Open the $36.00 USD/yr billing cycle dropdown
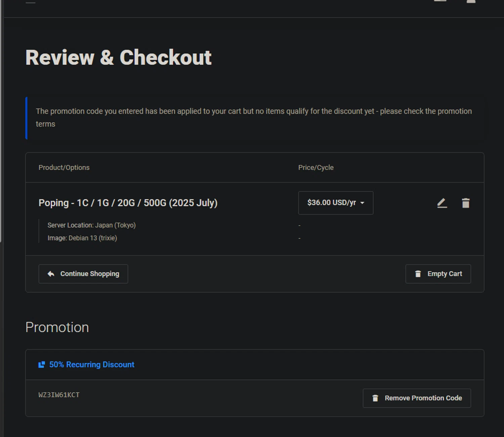Screen dimensions: 504x437 [335, 203]
